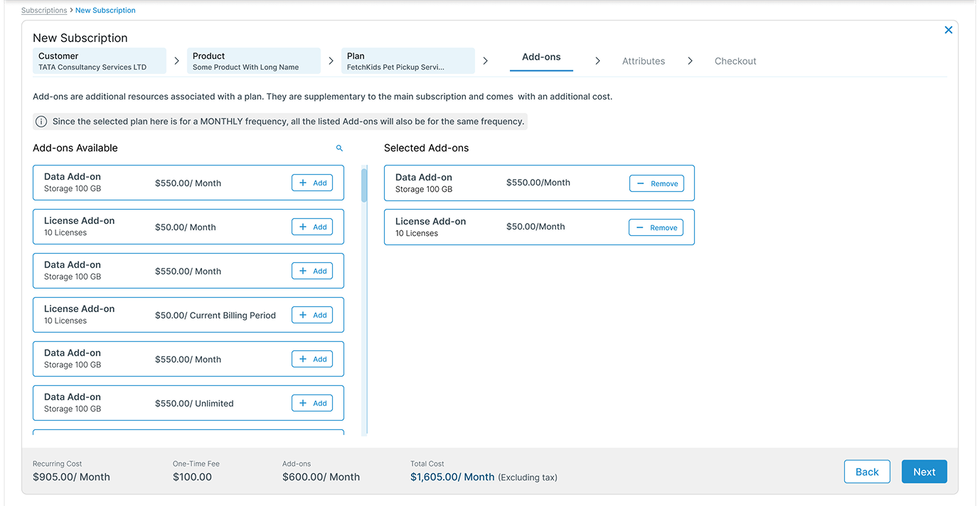The width and height of the screenshot is (980, 506).
Task: Open the Product step Some Product With Long Name
Action: coord(254,61)
